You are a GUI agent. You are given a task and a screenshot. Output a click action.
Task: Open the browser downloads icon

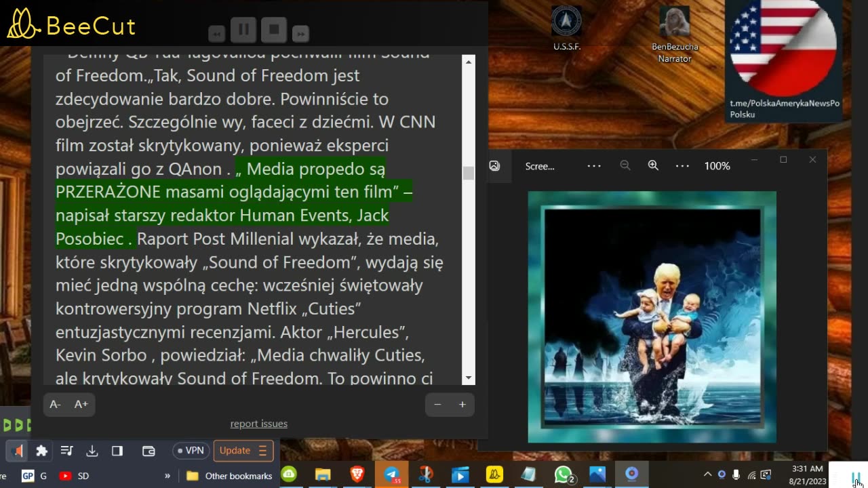point(92,451)
